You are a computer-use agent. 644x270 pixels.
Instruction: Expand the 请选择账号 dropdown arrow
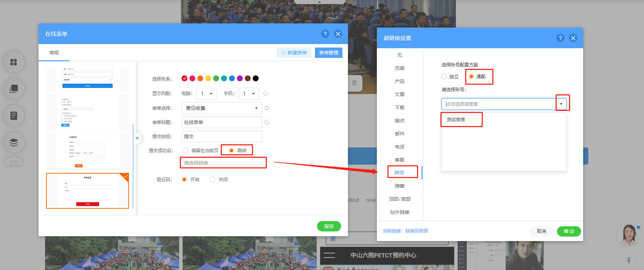[x=561, y=104]
